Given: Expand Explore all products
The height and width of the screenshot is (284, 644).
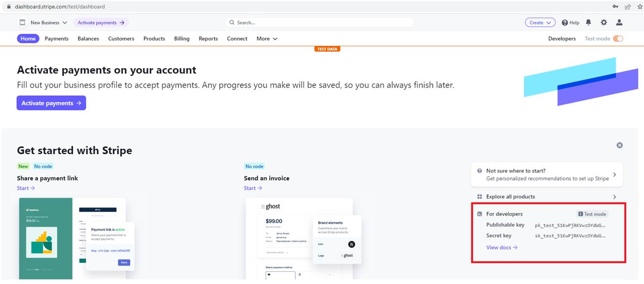Looking at the screenshot, I should point(546,197).
